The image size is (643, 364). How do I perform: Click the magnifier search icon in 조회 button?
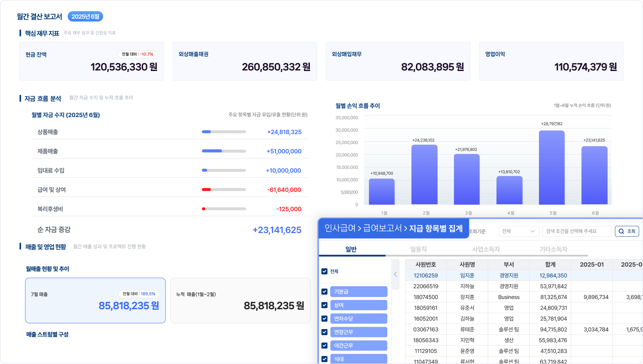click(x=621, y=231)
